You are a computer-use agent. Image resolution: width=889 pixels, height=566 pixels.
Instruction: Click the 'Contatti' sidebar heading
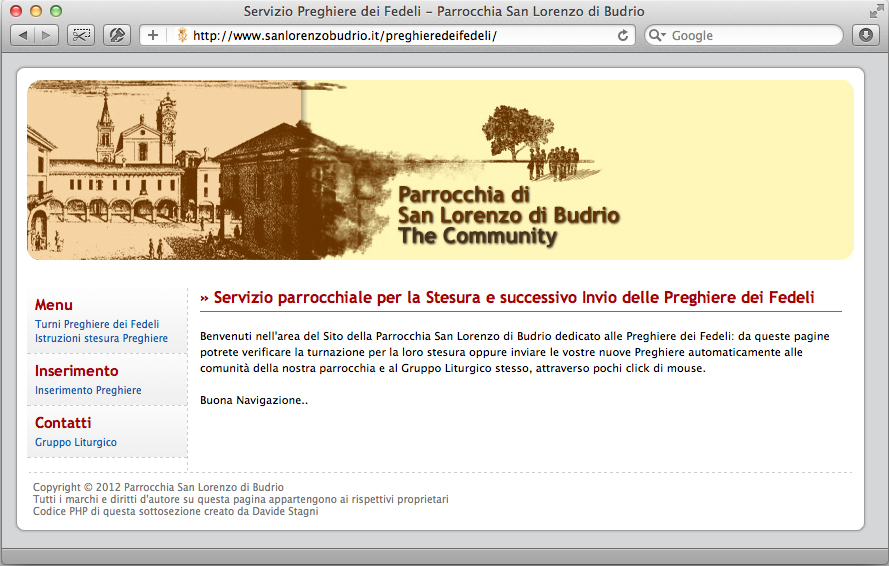63,423
